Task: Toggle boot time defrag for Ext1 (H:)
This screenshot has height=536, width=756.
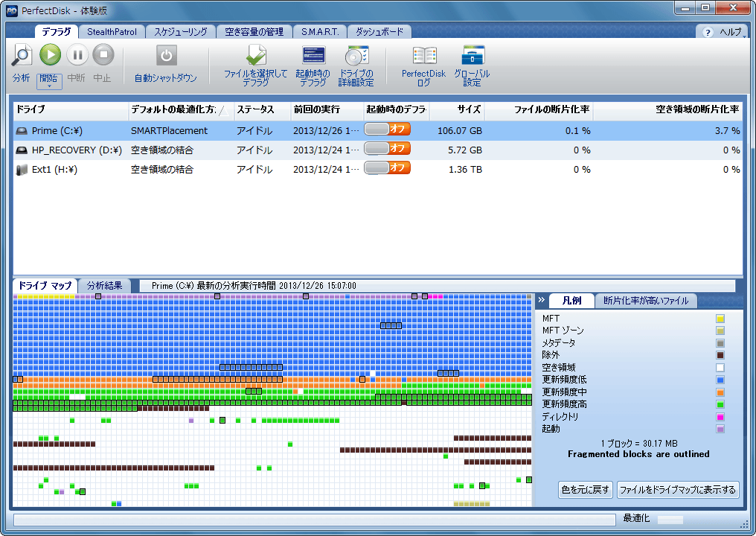Action: click(x=387, y=168)
